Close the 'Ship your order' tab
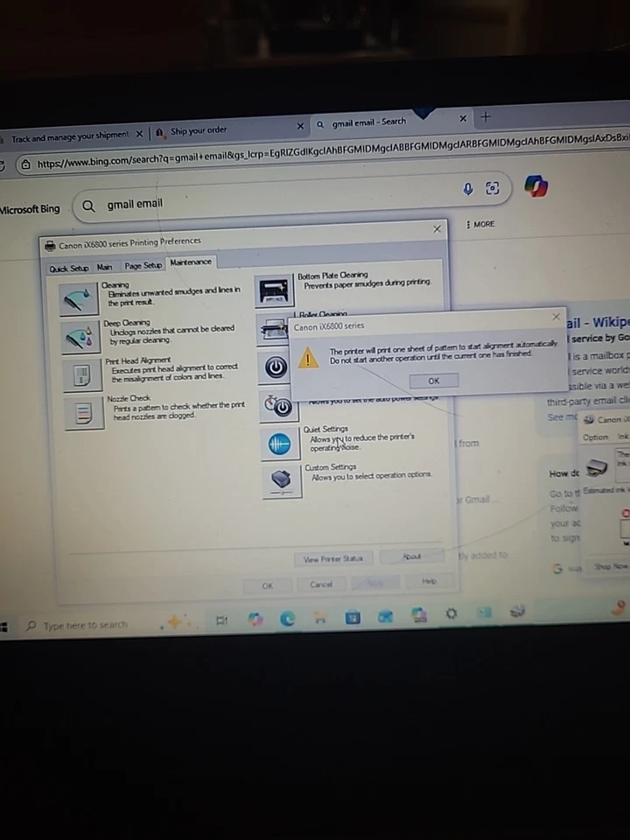The image size is (630, 840). tap(300, 126)
